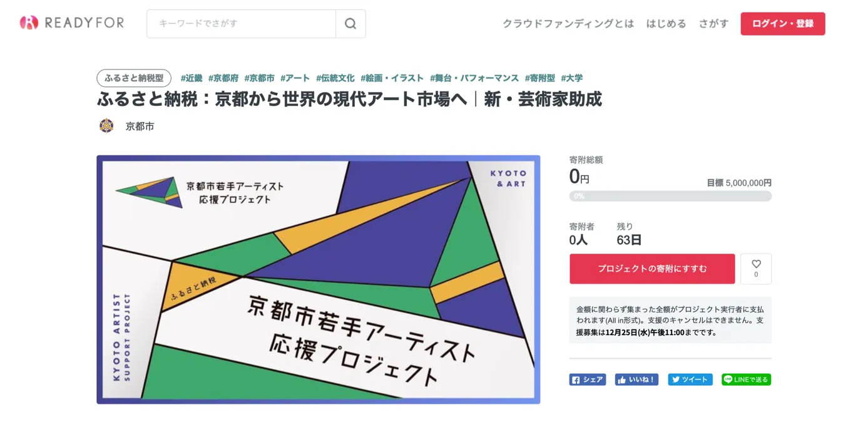The height and width of the screenshot is (424, 868).
Task: Click the READYFOR logo icon
Action: [29, 23]
